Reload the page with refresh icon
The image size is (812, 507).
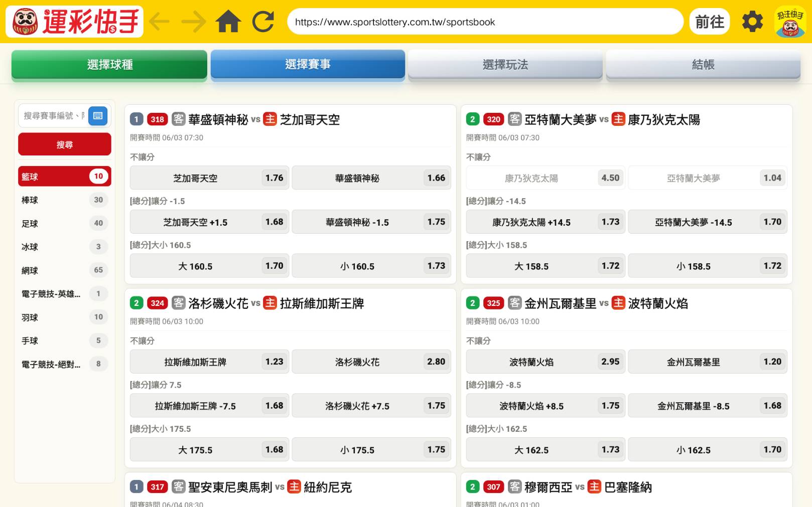pyautogui.click(x=263, y=22)
